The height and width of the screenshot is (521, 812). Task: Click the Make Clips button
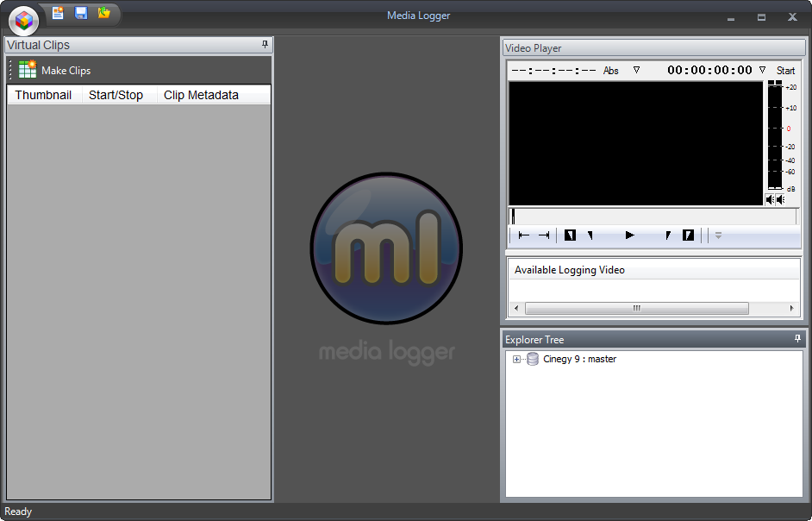point(55,71)
